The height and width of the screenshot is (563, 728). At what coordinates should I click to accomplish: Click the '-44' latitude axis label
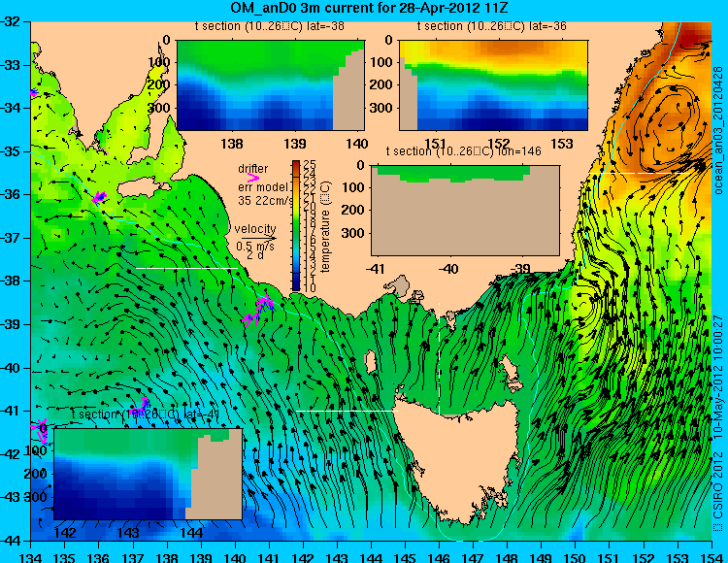(x=11, y=541)
